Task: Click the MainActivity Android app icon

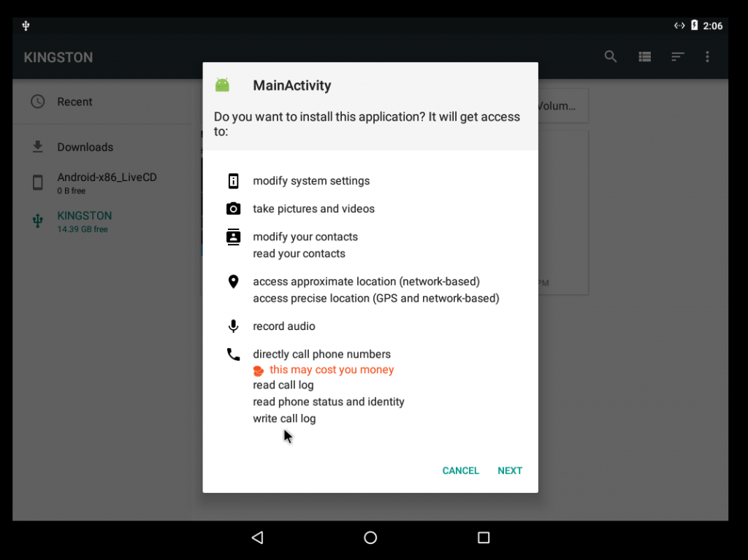Action: click(x=222, y=85)
